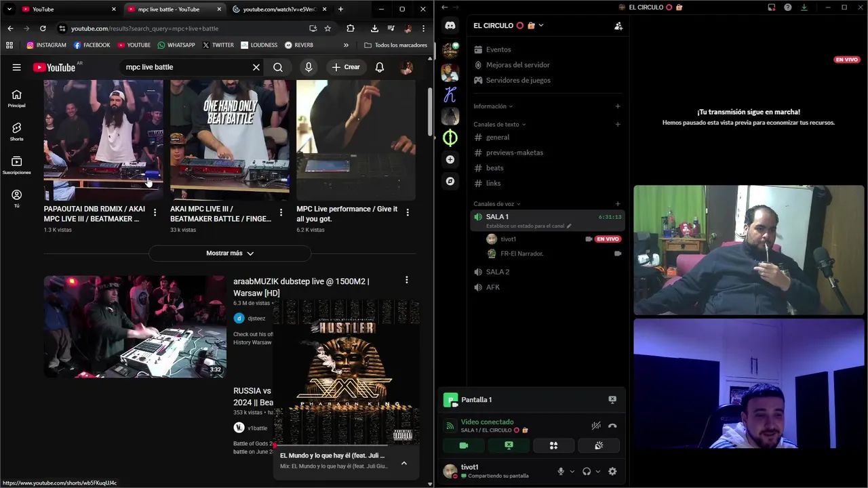The height and width of the screenshot is (488, 868).
Task: Click Crear button on YouTube
Action: [346, 67]
